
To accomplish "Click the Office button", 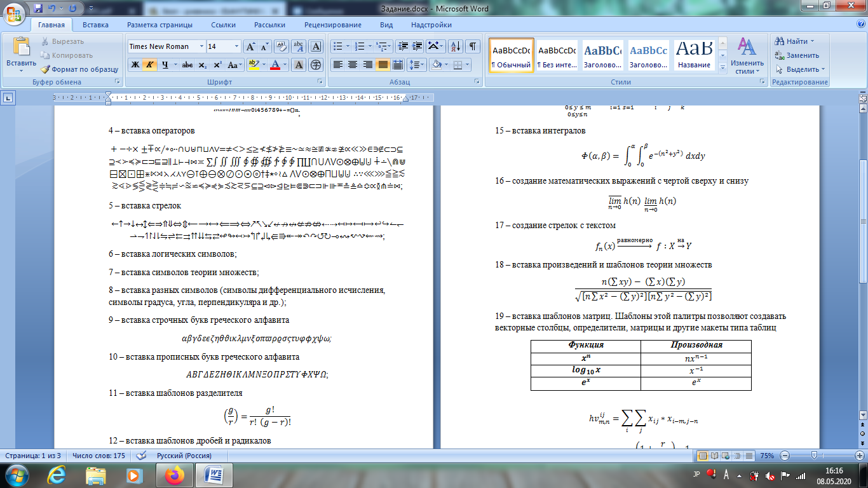I will (14, 13).
